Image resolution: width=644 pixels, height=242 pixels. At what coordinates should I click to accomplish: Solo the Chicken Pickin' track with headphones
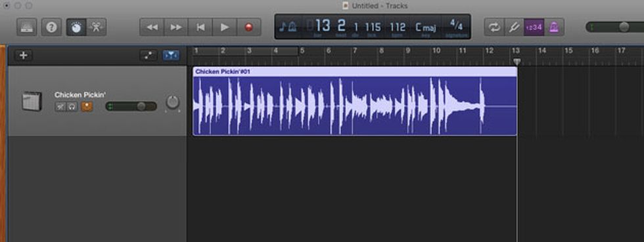click(x=72, y=107)
